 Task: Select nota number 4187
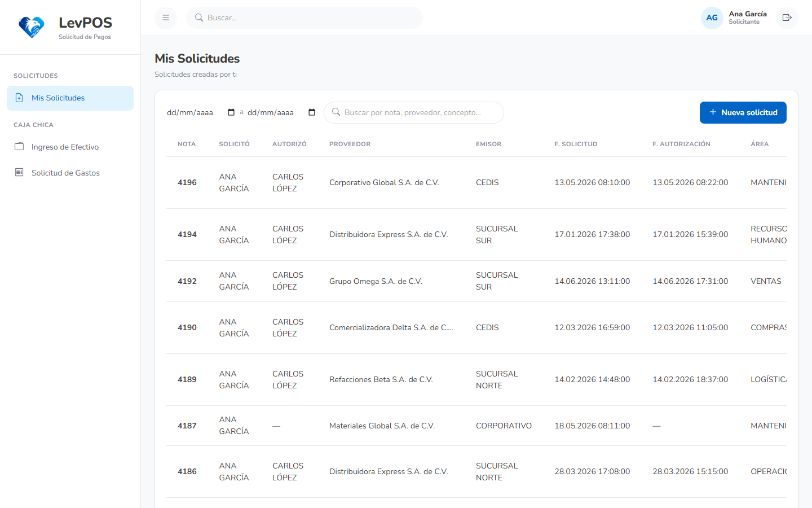point(187,426)
